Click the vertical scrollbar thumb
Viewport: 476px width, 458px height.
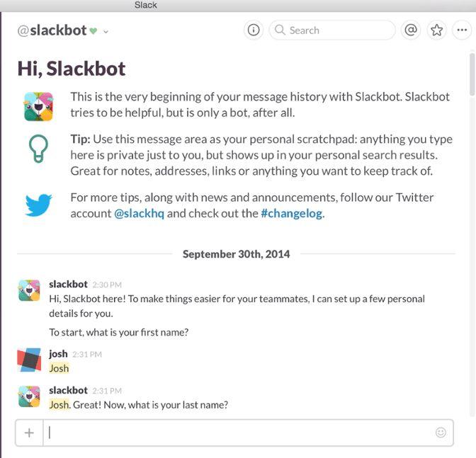click(472, 74)
